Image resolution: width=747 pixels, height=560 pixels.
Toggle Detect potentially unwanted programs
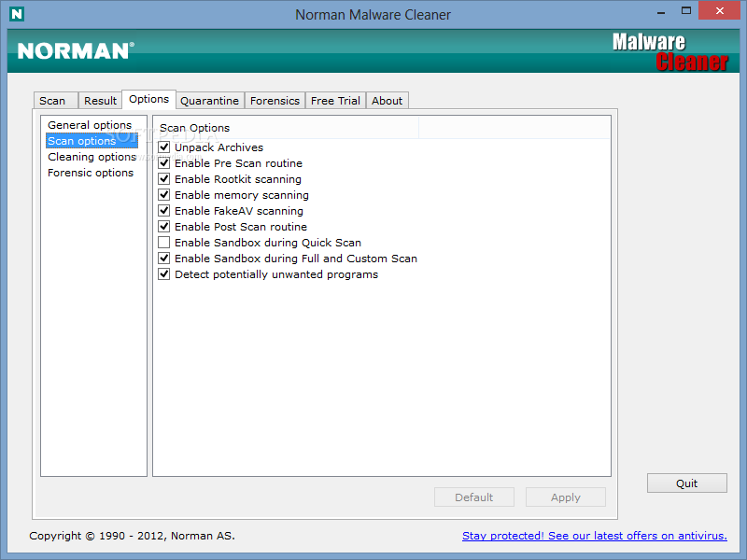tap(164, 274)
